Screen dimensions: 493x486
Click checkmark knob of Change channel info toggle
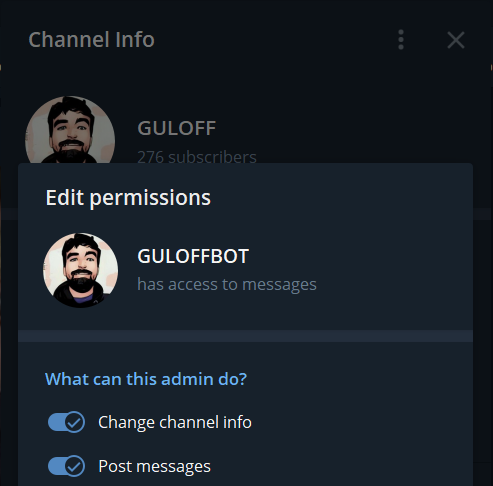(x=74, y=422)
